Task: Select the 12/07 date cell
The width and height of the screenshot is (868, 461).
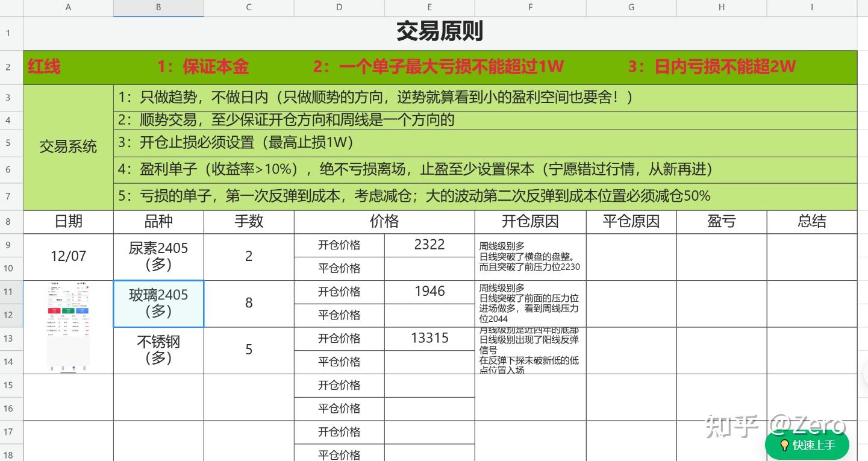Action: click(68, 257)
